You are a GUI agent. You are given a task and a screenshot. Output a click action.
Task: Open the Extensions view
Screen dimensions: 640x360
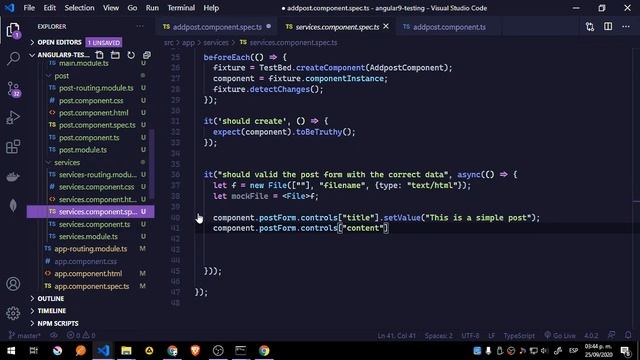(13, 147)
